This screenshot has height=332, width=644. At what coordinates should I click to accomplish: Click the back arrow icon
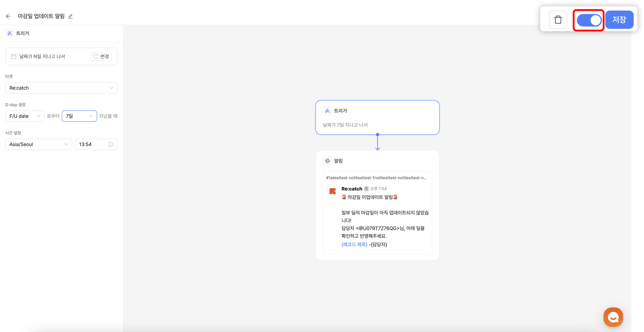(8, 16)
